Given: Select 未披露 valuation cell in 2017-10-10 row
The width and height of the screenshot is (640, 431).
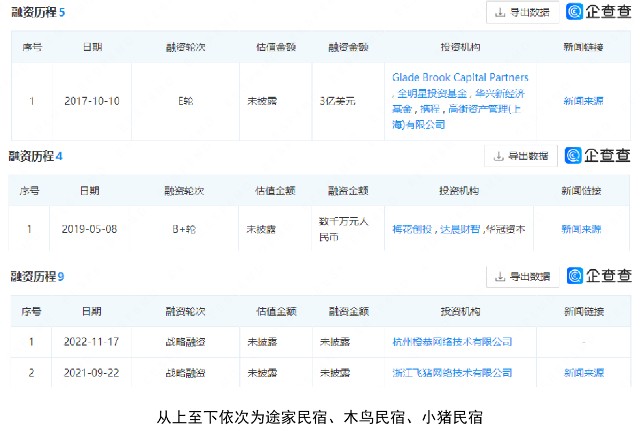Looking at the screenshot, I should click(262, 101).
